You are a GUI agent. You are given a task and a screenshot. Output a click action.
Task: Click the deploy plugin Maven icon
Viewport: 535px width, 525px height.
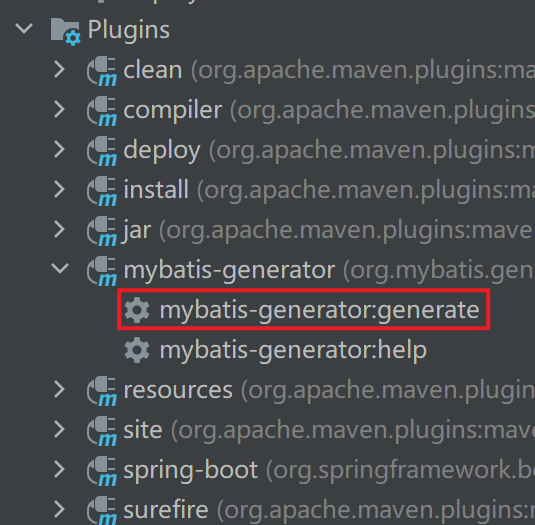[102, 151]
